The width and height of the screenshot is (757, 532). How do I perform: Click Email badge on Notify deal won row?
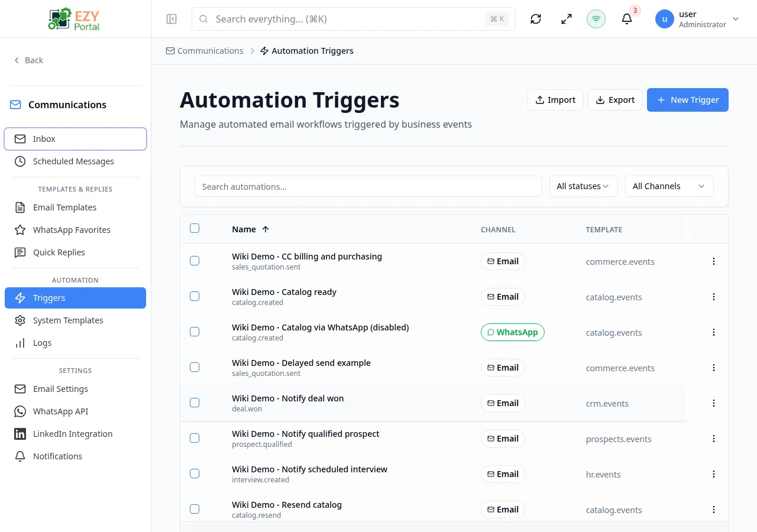coord(503,403)
